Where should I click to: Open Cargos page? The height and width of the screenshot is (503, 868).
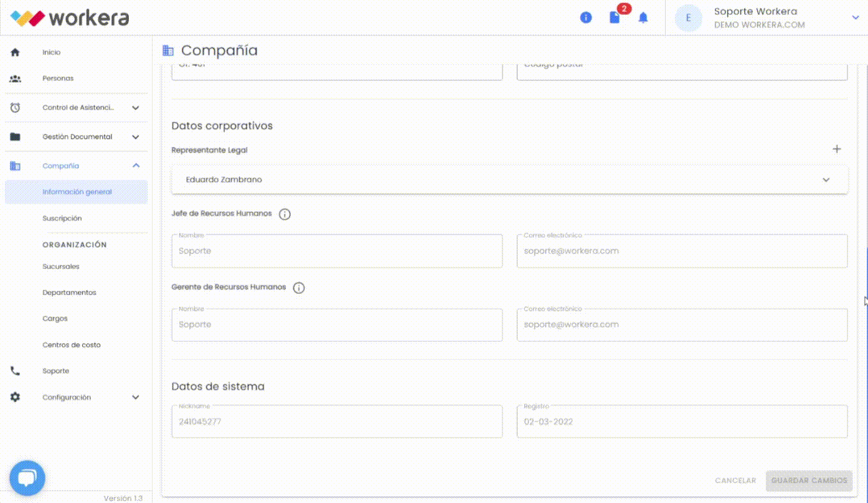tap(55, 319)
